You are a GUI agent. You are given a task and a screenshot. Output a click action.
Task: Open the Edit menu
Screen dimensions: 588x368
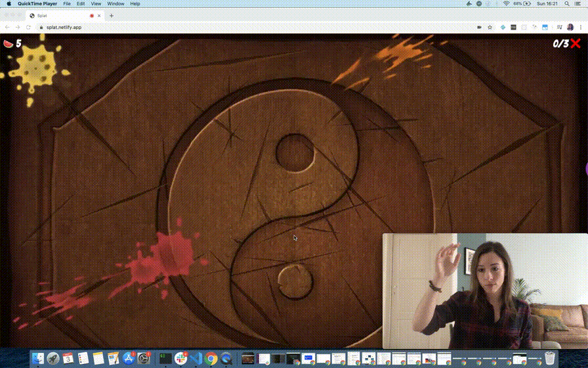tap(81, 4)
